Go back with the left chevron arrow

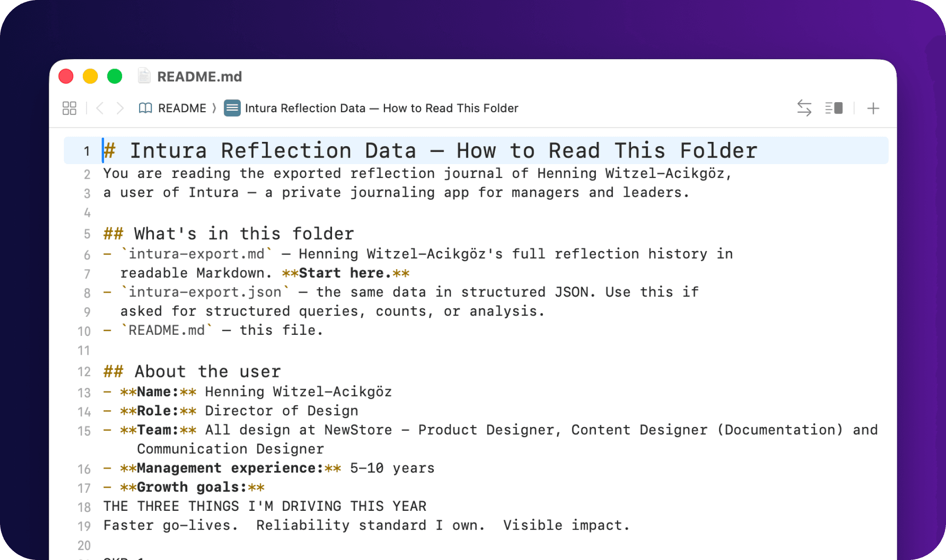click(100, 108)
